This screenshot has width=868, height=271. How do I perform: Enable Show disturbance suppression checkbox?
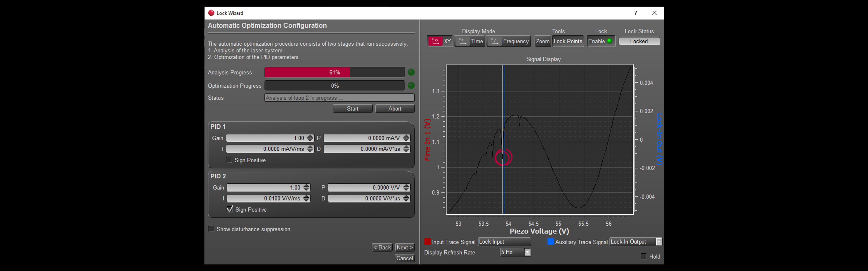211,229
